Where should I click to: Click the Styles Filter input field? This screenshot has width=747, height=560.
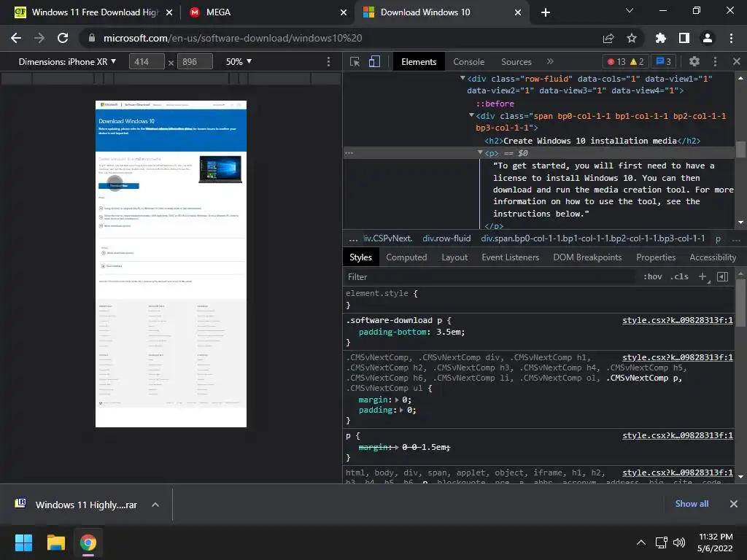[491, 276]
